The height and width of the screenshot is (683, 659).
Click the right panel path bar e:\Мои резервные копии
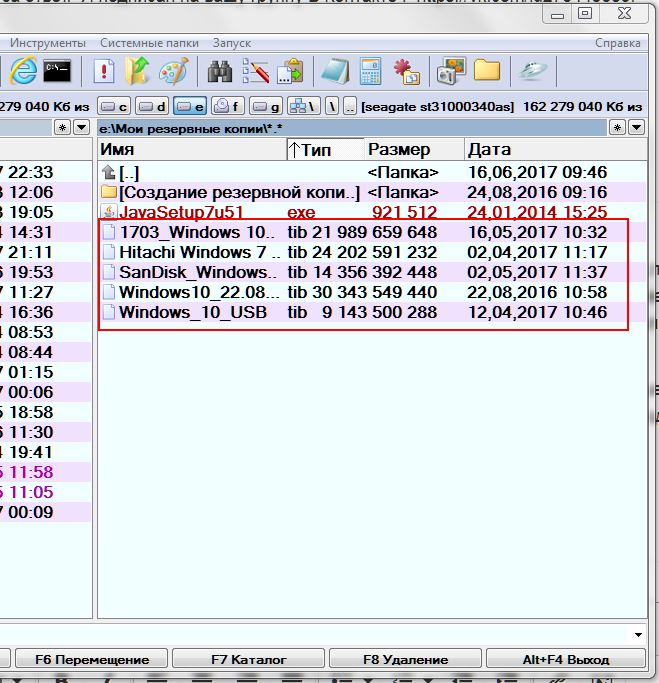(352, 128)
